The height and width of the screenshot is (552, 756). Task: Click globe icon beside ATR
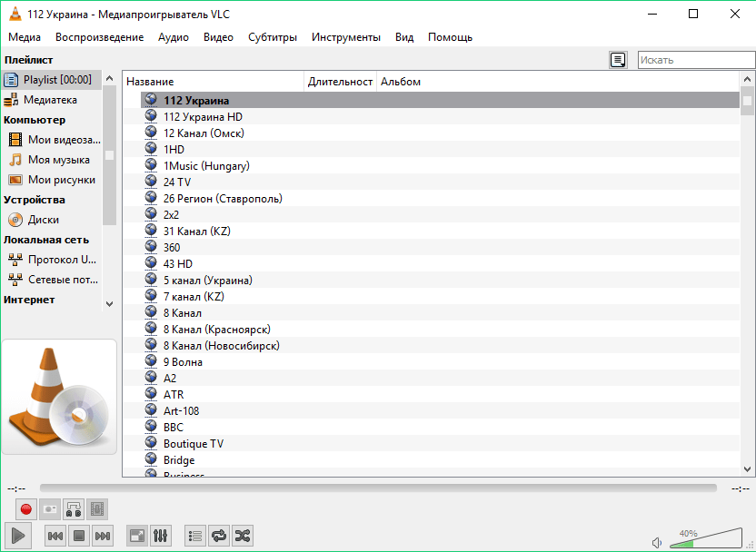[x=151, y=393]
